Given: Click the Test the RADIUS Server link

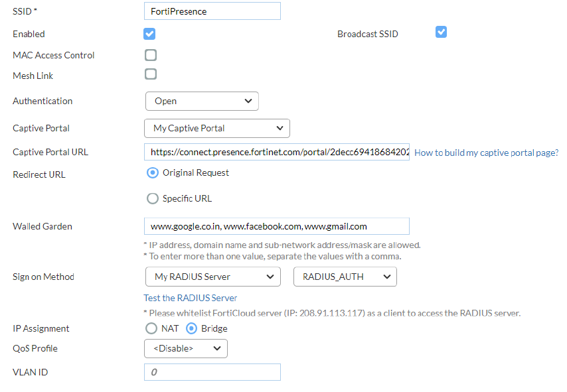Looking at the screenshot, I should (191, 298).
